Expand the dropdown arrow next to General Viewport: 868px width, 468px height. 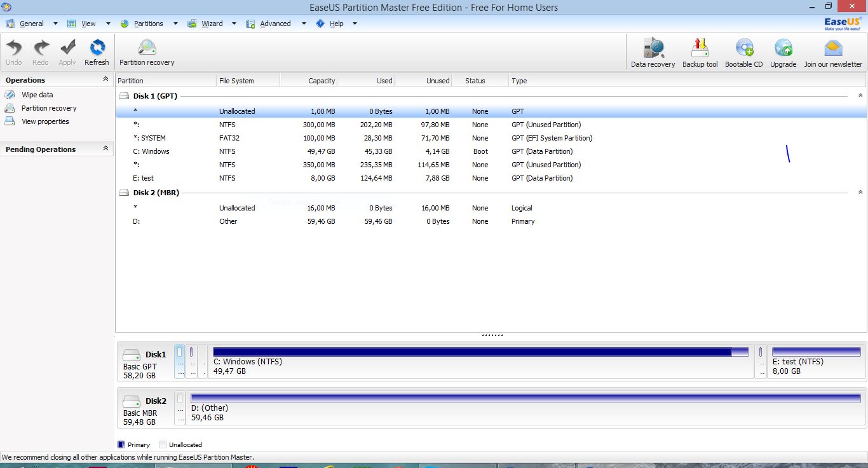click(55, 24)
